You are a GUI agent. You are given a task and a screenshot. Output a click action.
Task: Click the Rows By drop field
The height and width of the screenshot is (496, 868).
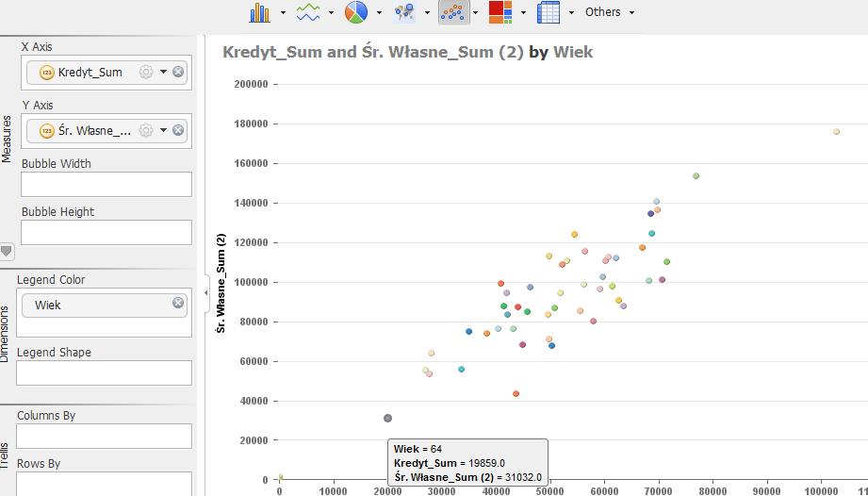[104, 484]
